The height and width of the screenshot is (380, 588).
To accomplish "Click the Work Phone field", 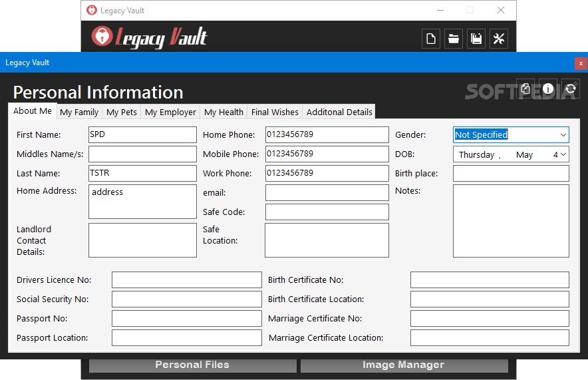I will pyautogui.click(x=327, y=173).
